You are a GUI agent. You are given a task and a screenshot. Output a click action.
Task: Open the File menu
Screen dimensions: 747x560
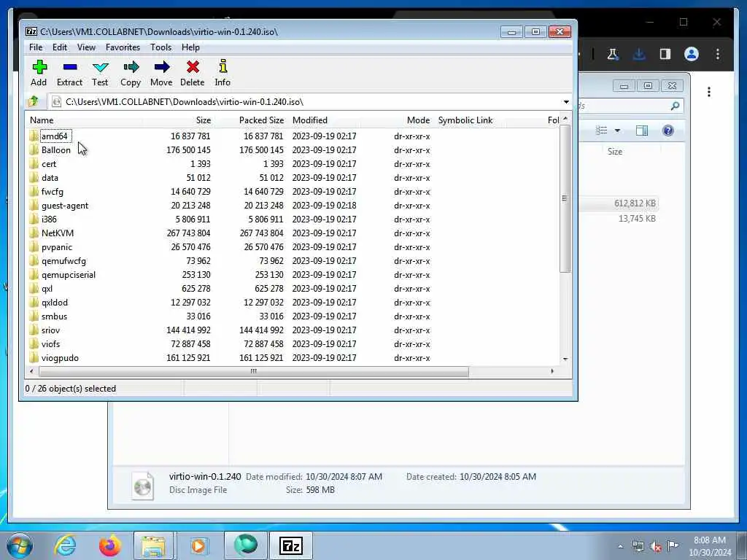pos(36,47)
